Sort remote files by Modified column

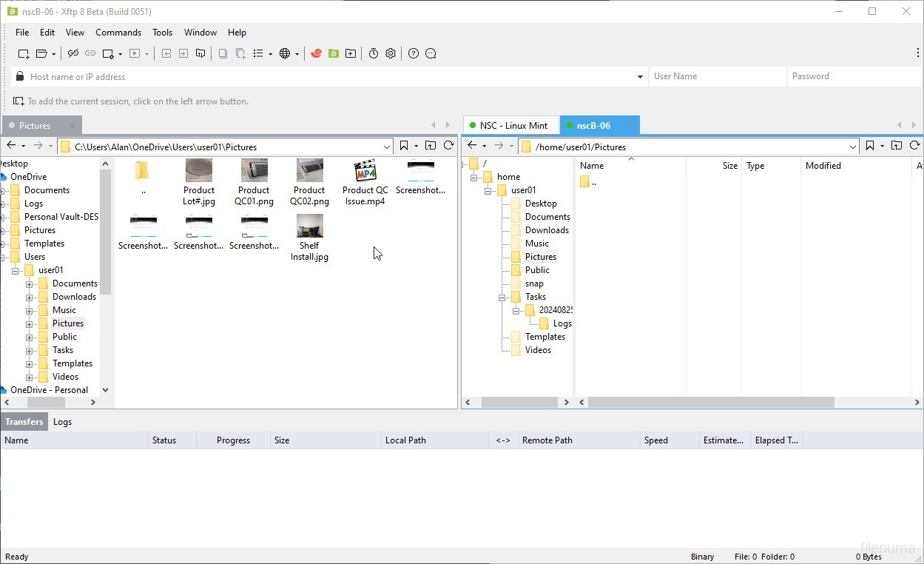pos(823,166)
